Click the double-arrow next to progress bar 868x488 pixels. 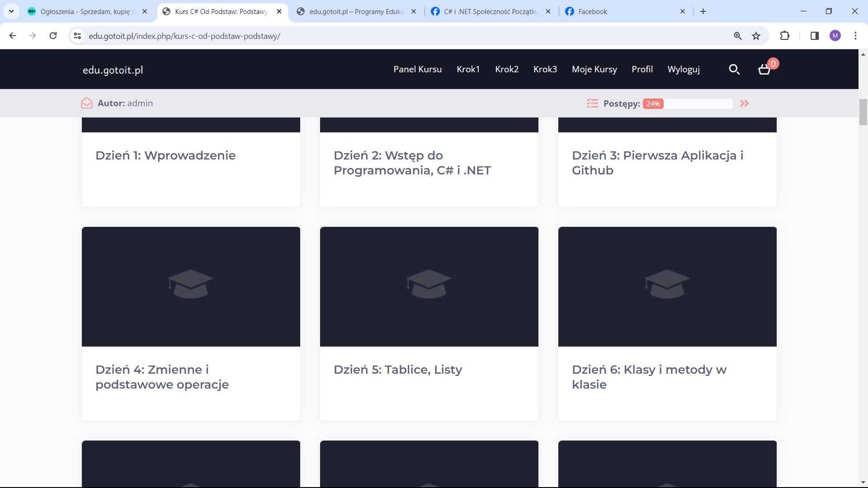pyautogui.click(x=744, y=103)
